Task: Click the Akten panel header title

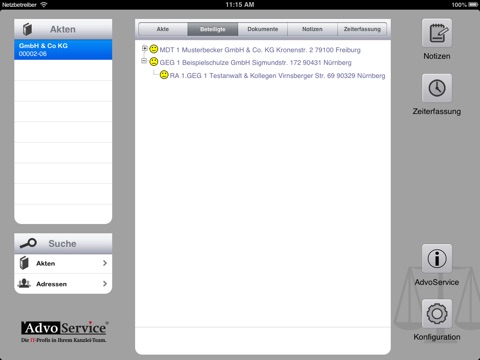Action: coord(63,29)
